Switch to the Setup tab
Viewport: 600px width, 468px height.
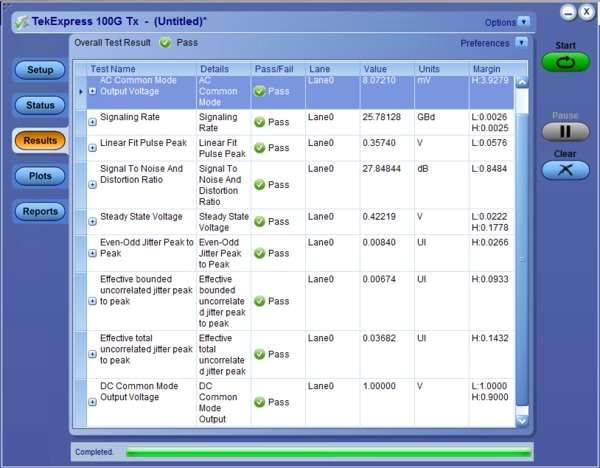(x=40, y=70)
